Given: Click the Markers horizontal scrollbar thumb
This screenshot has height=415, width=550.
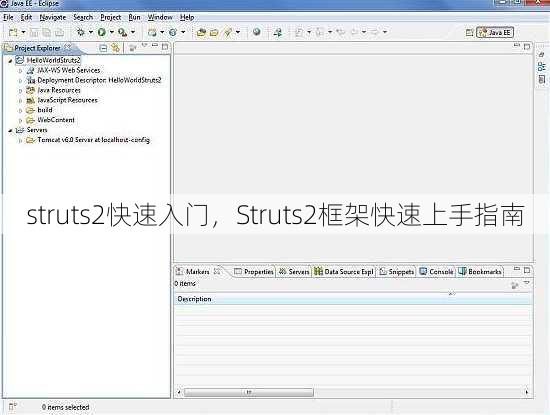Looking at the screenshot, I should (249, 392).
